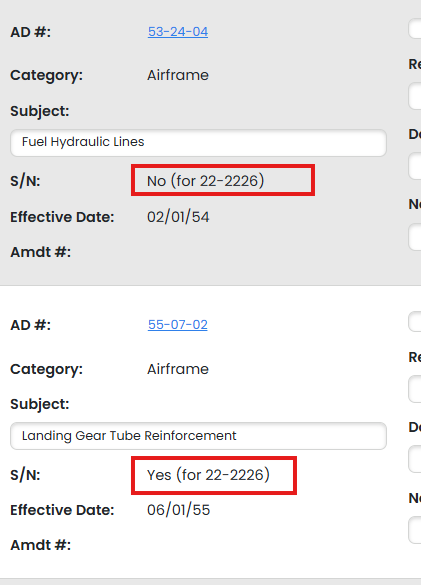Click the Amdt # label below 06/01/55

click(x=40, y=545)
